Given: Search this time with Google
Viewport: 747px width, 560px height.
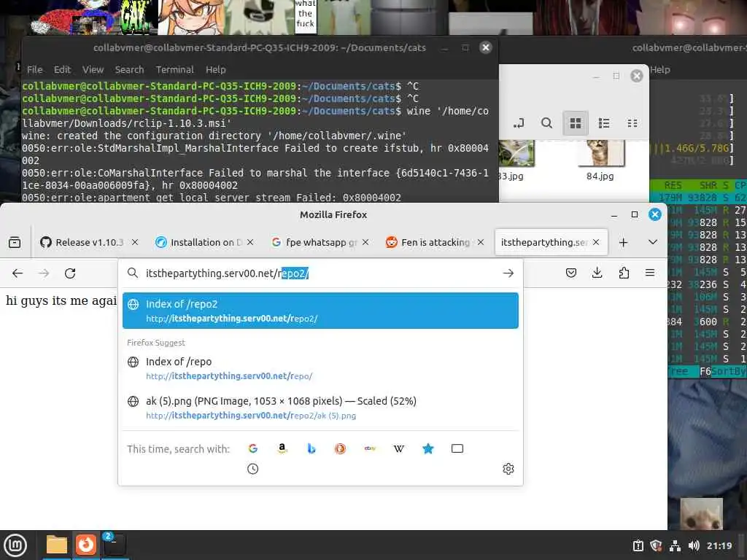Looking at the screenshot, I should pos(253,448).
